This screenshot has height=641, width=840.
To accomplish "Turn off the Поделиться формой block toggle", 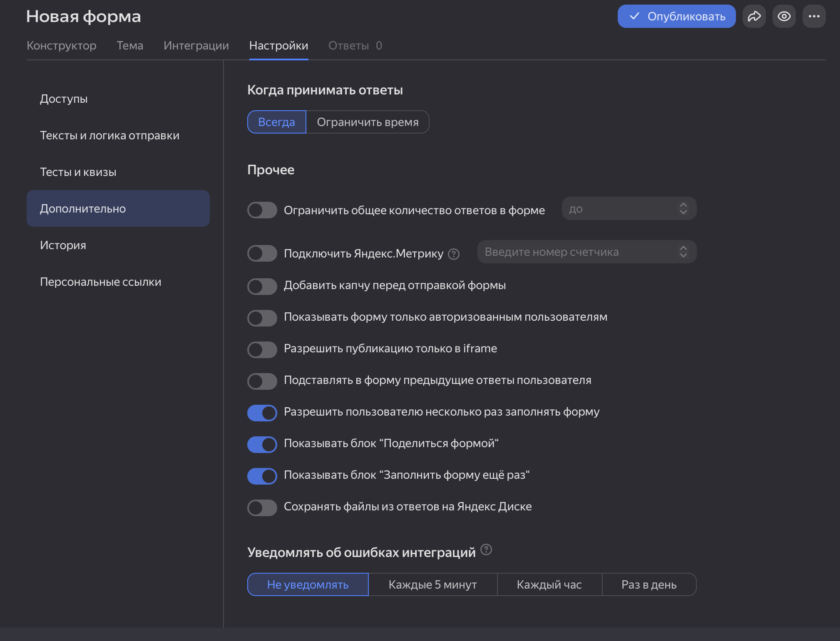I will click(262, 444).
